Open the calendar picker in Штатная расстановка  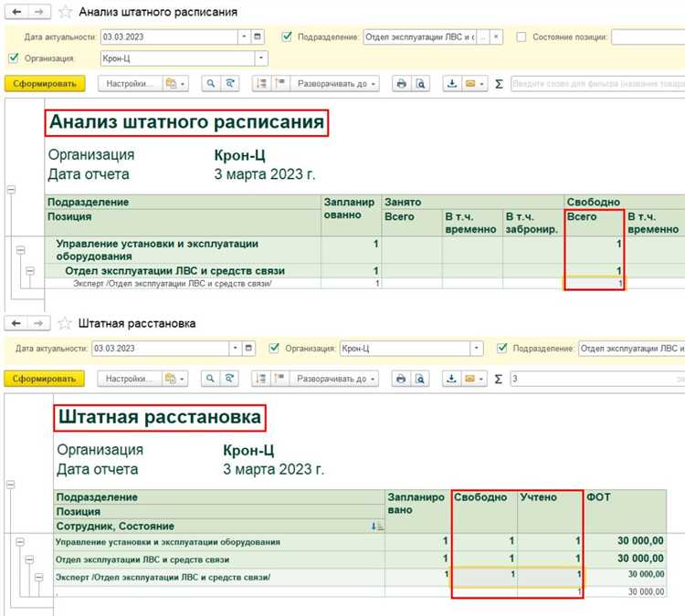pyautogui.click(x=248, y=348)
